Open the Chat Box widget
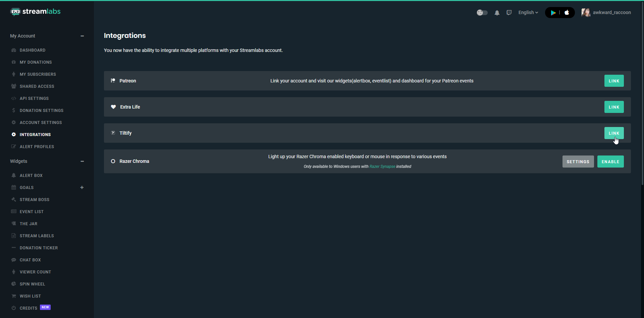644x318 pixels. [30, 260]
